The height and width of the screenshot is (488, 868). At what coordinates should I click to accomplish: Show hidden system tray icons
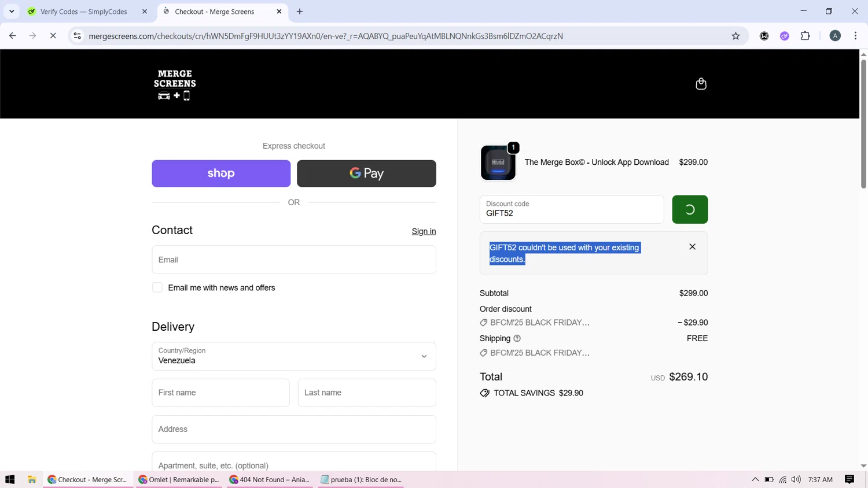(755, 479)
